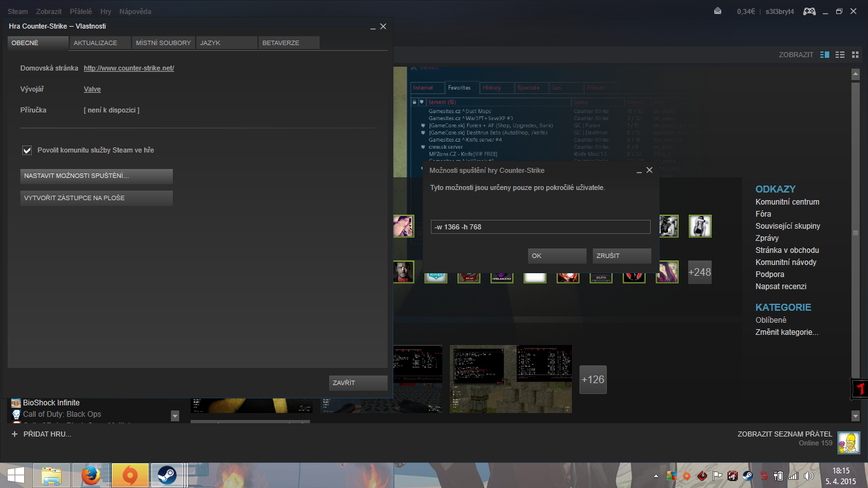Click the Origin icon in the taskbar
The height and width of the screenshot is (488, 868).
tap(130, 475)
